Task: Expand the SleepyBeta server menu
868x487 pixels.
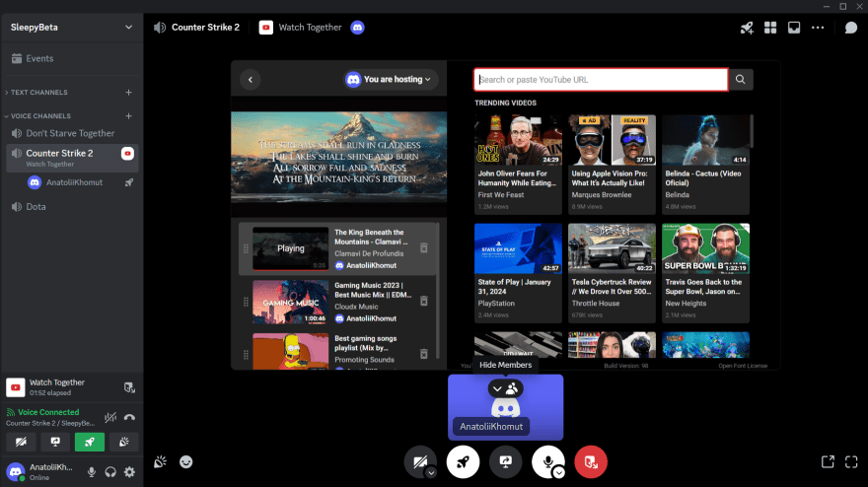Action: point(128,28)
